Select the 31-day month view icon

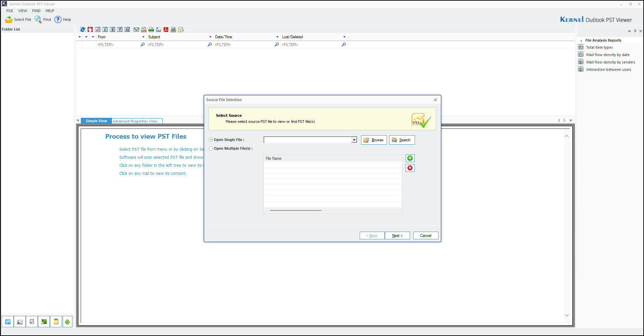[x=127, y=30]
